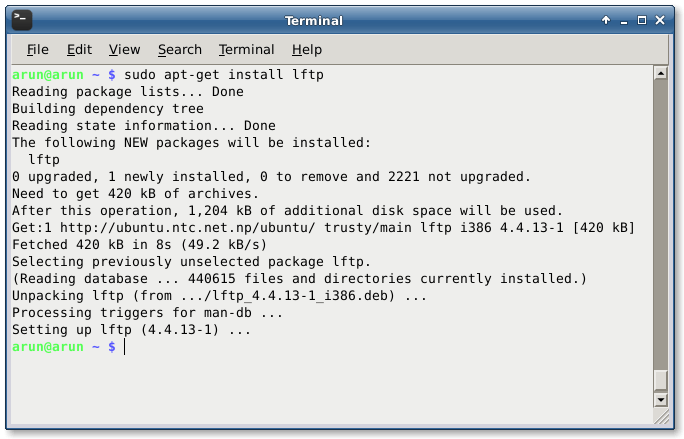The image size is (684, 439).
Task: Open the Help menu
Action: (307, 50)
